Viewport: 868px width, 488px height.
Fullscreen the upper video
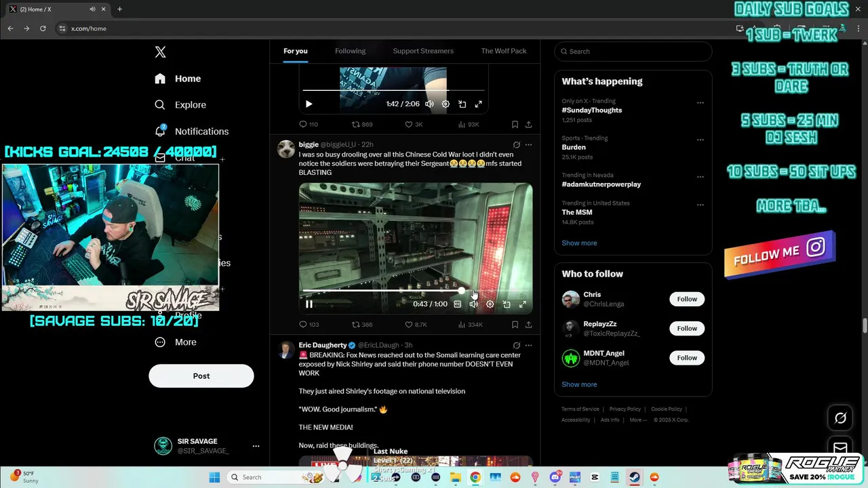click(x=478, y=104)
